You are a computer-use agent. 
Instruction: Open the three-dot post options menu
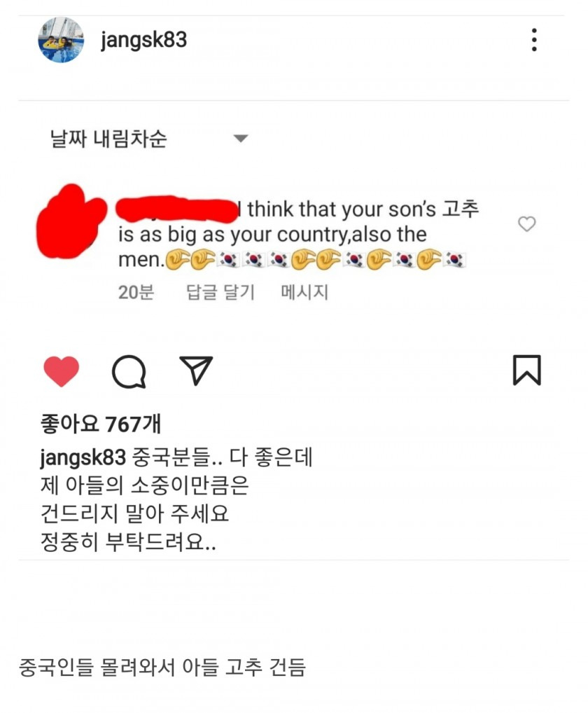534,39
